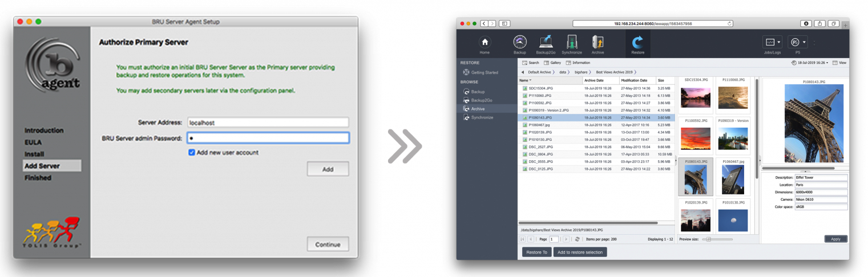Go to next page
This screenshot has width=868, height=277.
[x=566, y=239]
